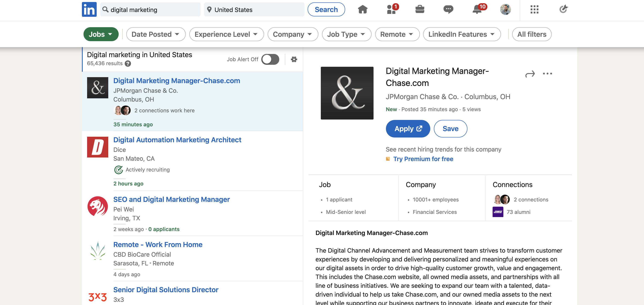Image resolution: width=644 pixels, height=305 pixels.
Task: Open the profile avatar menu
Action: (x=505, y=10)
